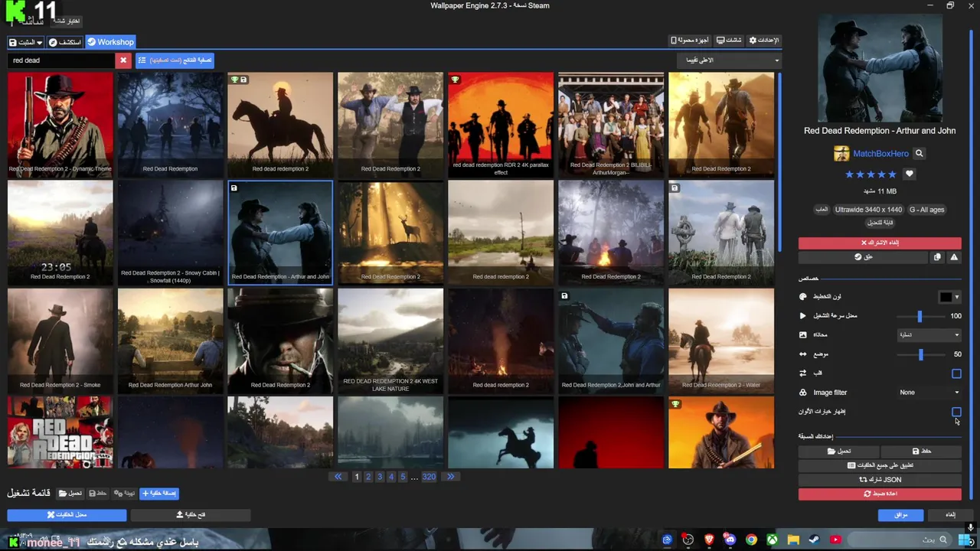
Task: Enable the show color options checkbox
Action: point(956,412)
